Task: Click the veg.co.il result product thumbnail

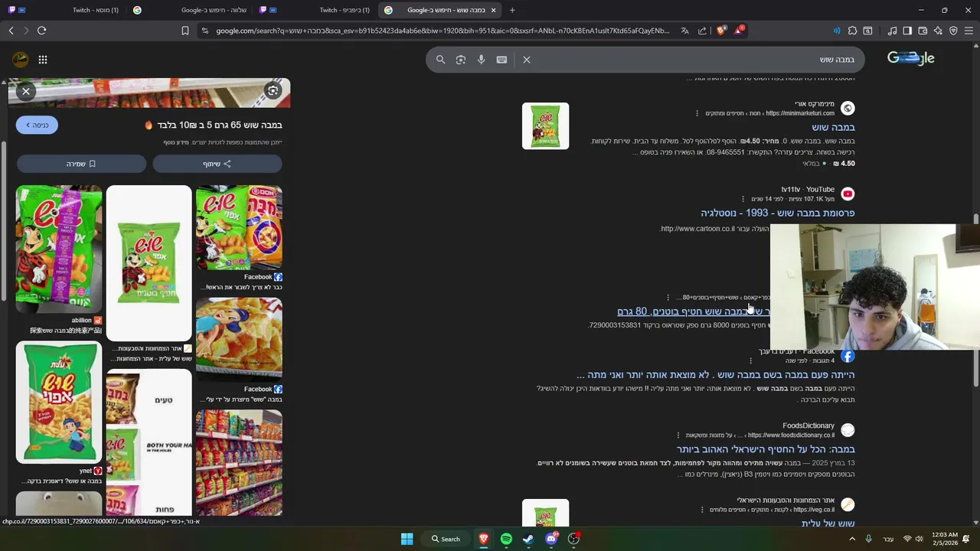Action: pyautogui.click(x=545, y=513)
